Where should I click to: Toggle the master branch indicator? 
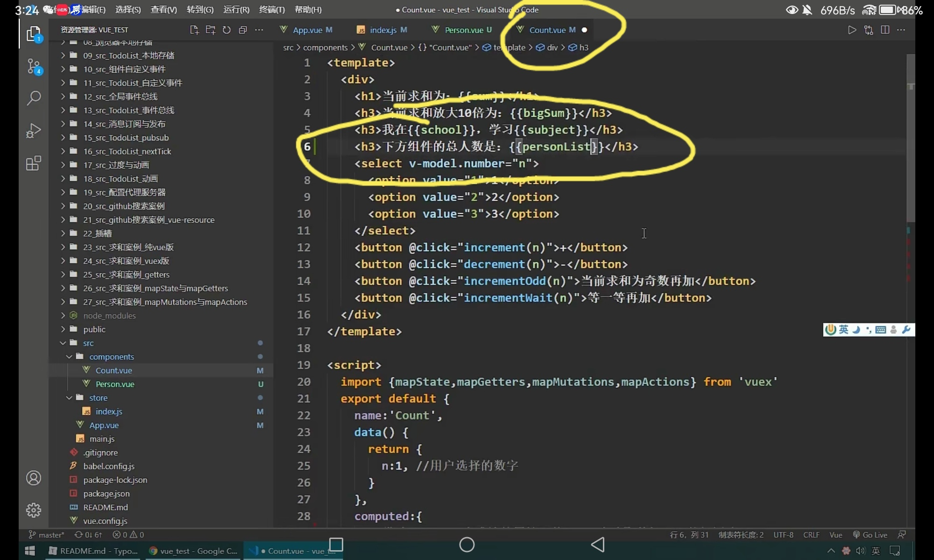tap(47, 535)
